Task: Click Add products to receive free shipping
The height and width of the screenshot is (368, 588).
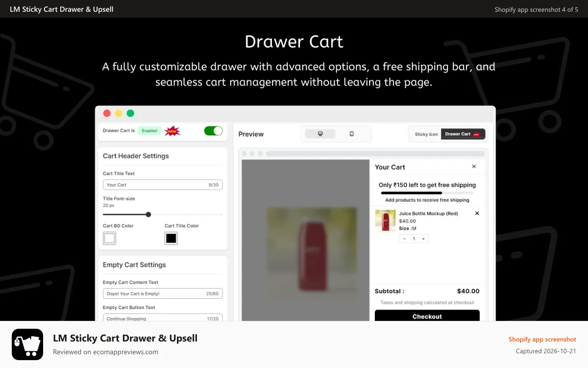Action: 427,200
